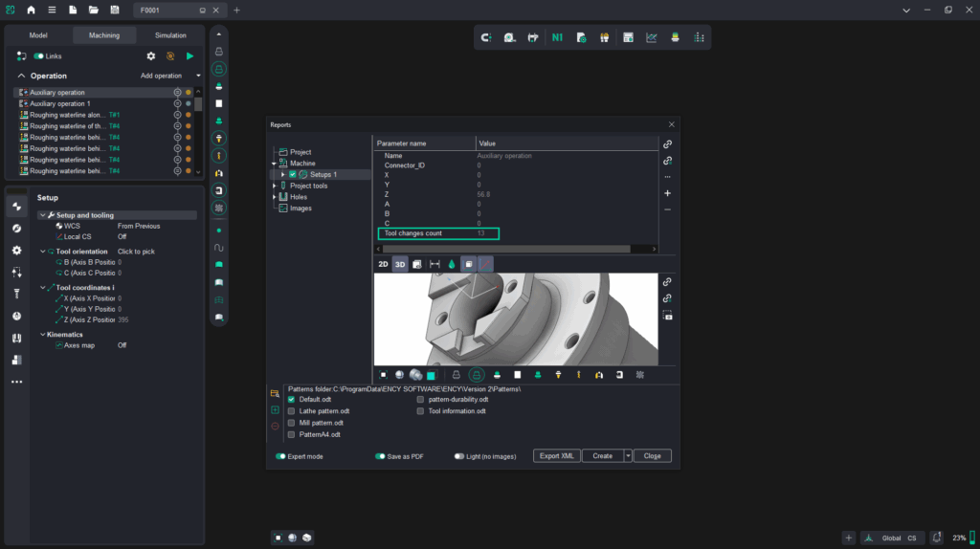Enable Light (no images) switch
Image resolution: width=980 pixels, height=549 pixels.
coord(459,456)
